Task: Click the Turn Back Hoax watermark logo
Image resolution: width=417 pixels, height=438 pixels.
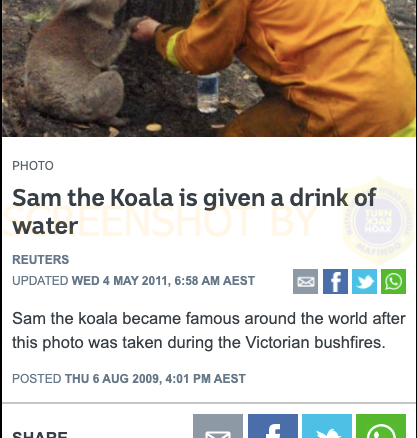Action: point(378,221)
